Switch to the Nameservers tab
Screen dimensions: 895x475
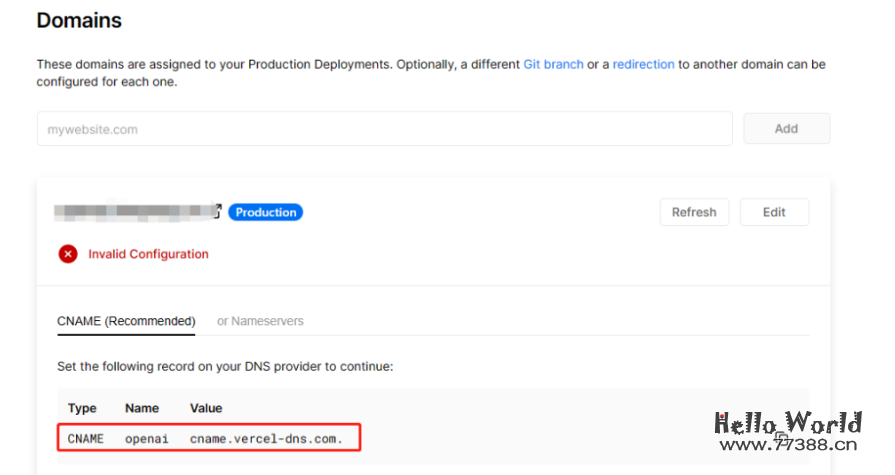pos(261,321)
